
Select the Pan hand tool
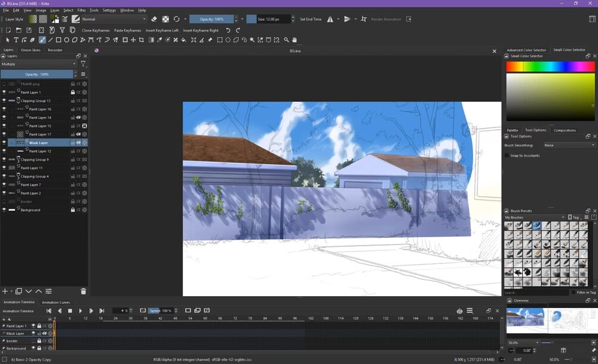tap(295, 40)
